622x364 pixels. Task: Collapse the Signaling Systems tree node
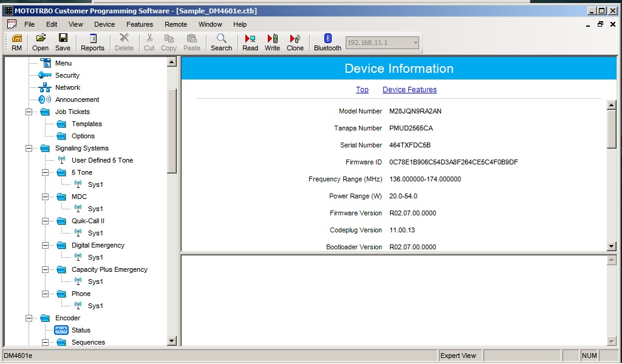(29, 149)
